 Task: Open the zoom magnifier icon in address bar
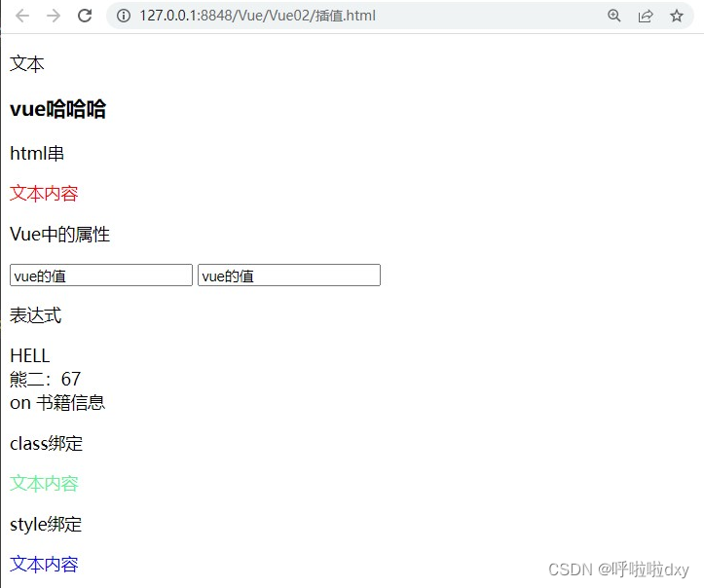click(x=613, y=16)
